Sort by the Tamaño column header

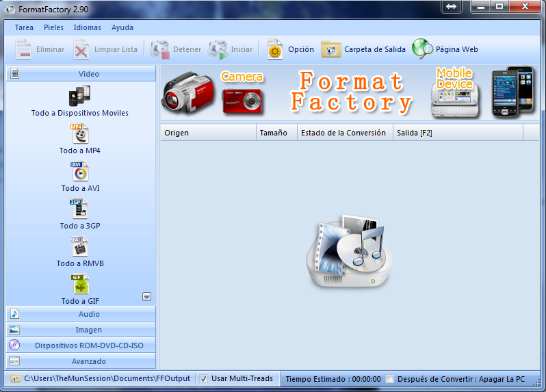tap(276, 133)
